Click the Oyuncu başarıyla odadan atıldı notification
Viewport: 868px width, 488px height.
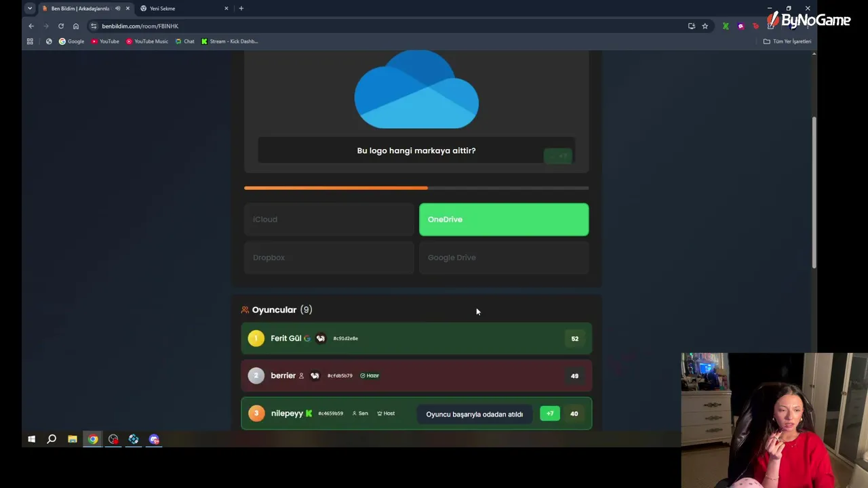point(475,414)
